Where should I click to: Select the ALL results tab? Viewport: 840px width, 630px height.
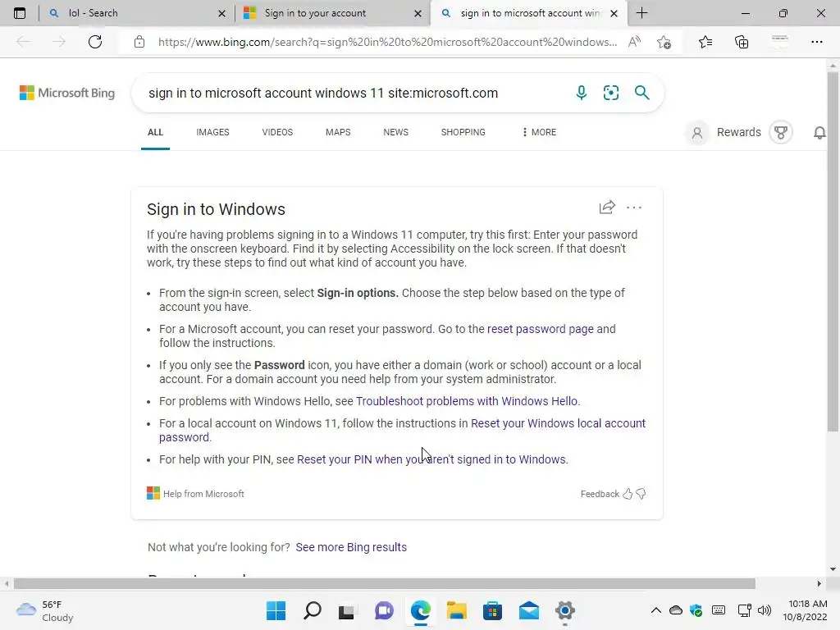(x=155, y=132)
